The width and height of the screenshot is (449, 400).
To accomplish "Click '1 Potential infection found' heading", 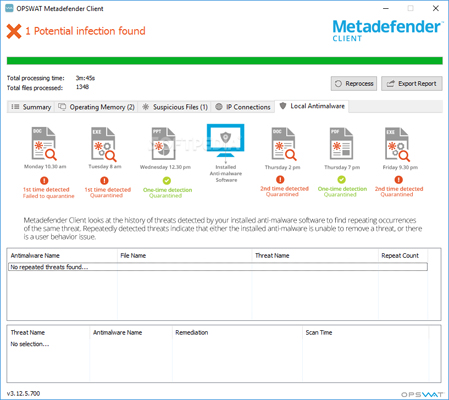I will (85, 31).
